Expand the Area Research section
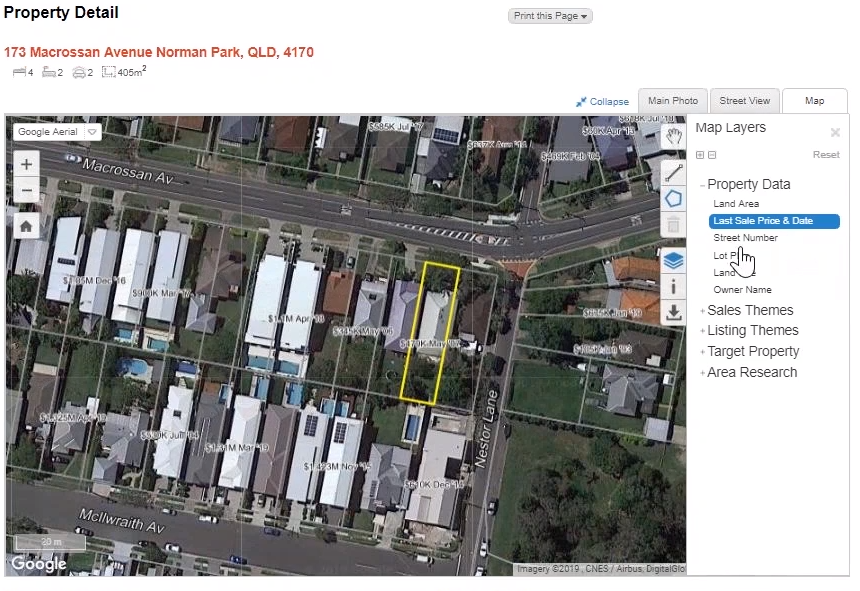The height and width of the screenshot is (591, 860). point(753,372)
